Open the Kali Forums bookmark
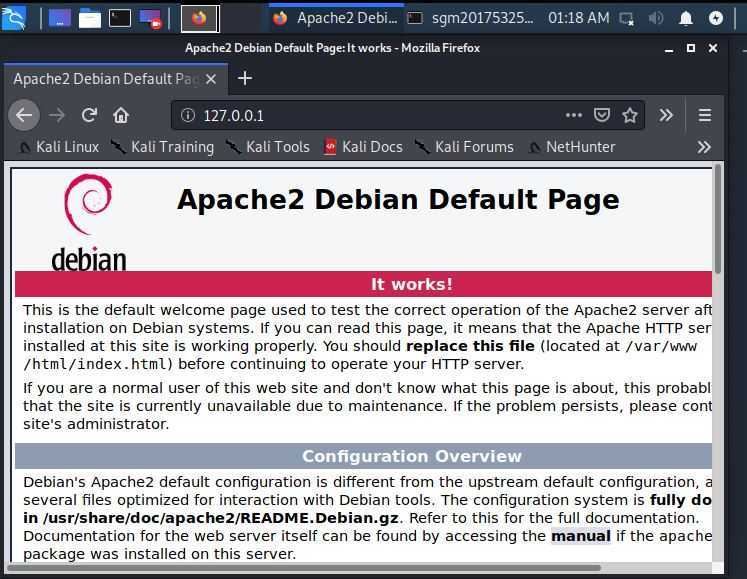The image size is (747, 579). coord(464,147)
